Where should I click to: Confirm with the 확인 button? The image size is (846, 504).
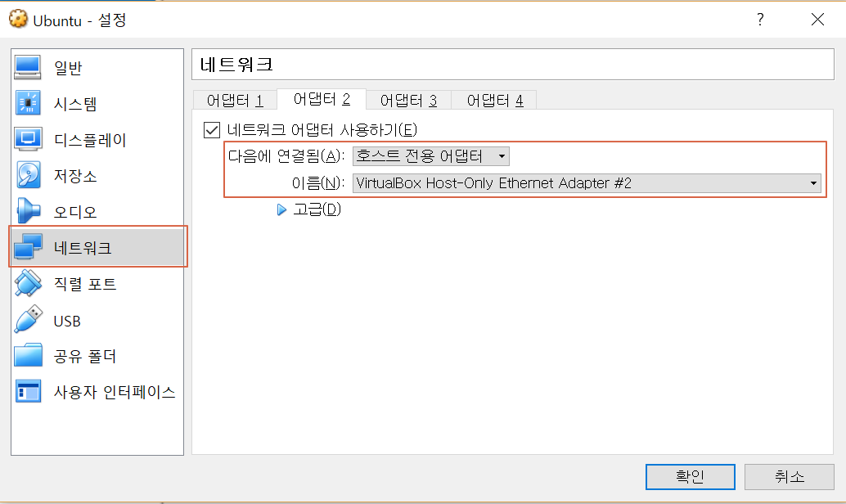coord(690,477)
